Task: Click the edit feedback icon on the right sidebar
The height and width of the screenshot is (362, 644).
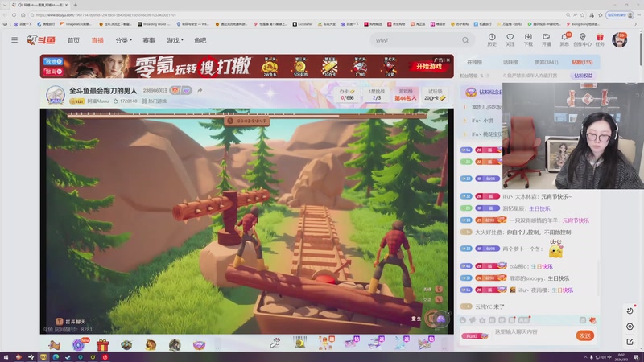Action: [630, 341]
